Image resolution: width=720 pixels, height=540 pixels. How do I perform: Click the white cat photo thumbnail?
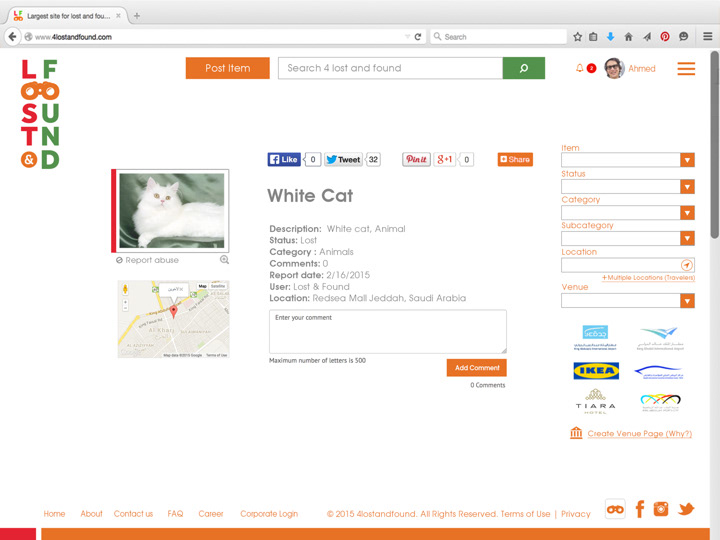[x=172, y=211]
